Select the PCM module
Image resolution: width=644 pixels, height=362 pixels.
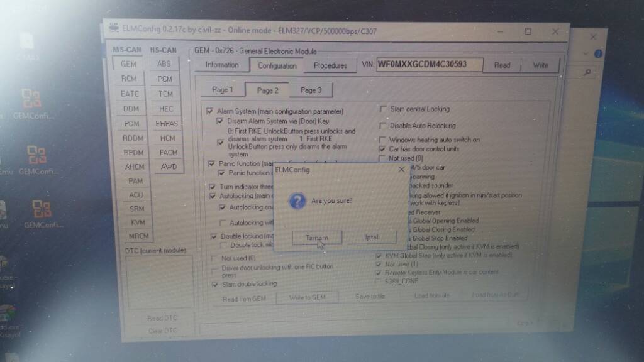click(x=165, y=79)
